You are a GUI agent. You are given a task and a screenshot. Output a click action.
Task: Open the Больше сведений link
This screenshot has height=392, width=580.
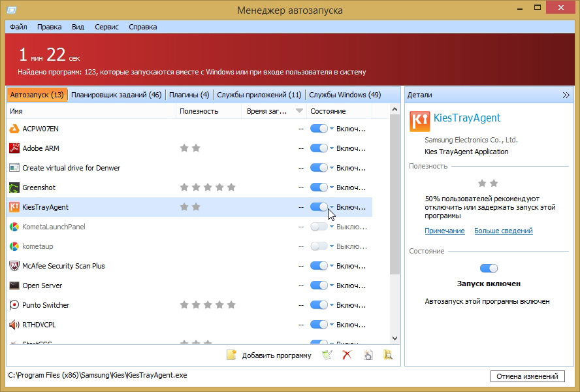pos(504,231)
